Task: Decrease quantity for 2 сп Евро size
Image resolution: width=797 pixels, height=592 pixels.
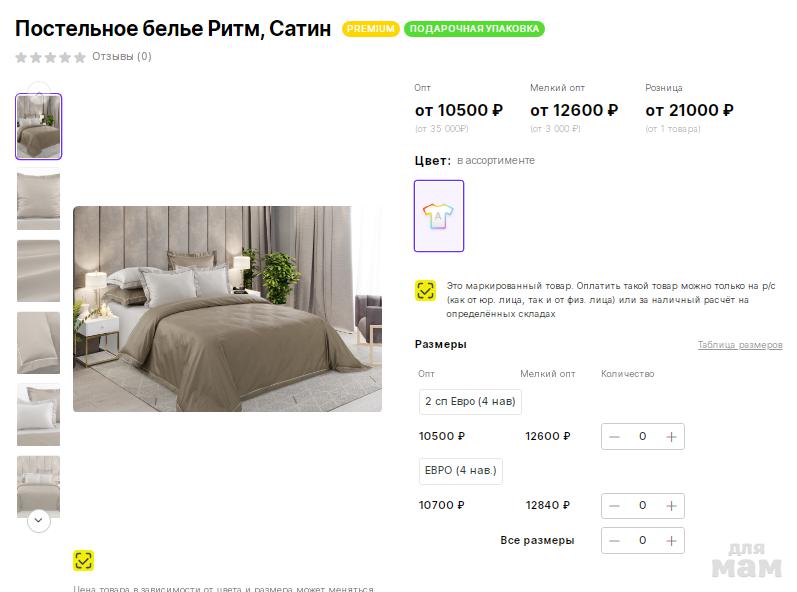Action: point(614,437)
